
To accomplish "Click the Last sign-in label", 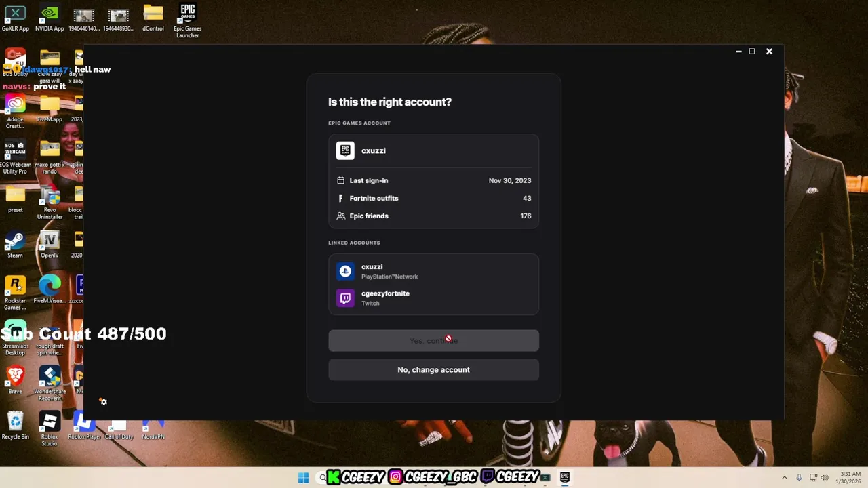I will [369, 180].
